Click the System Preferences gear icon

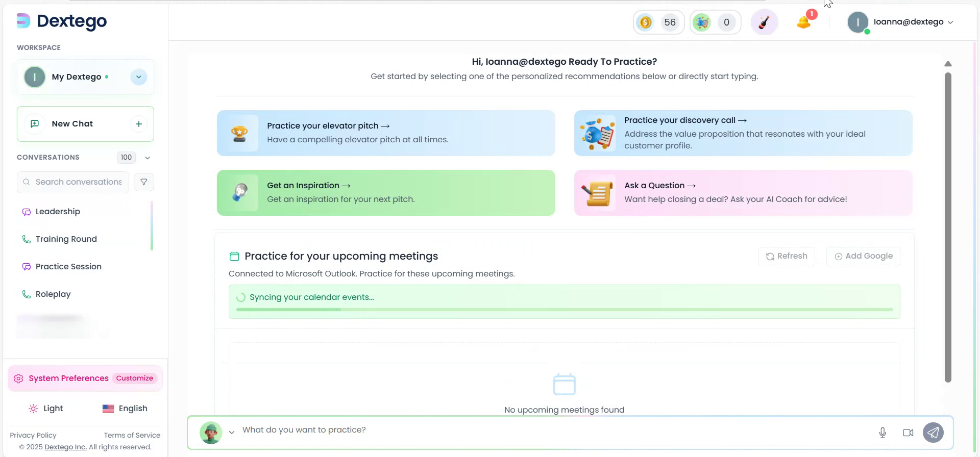(x=19, y=378)
